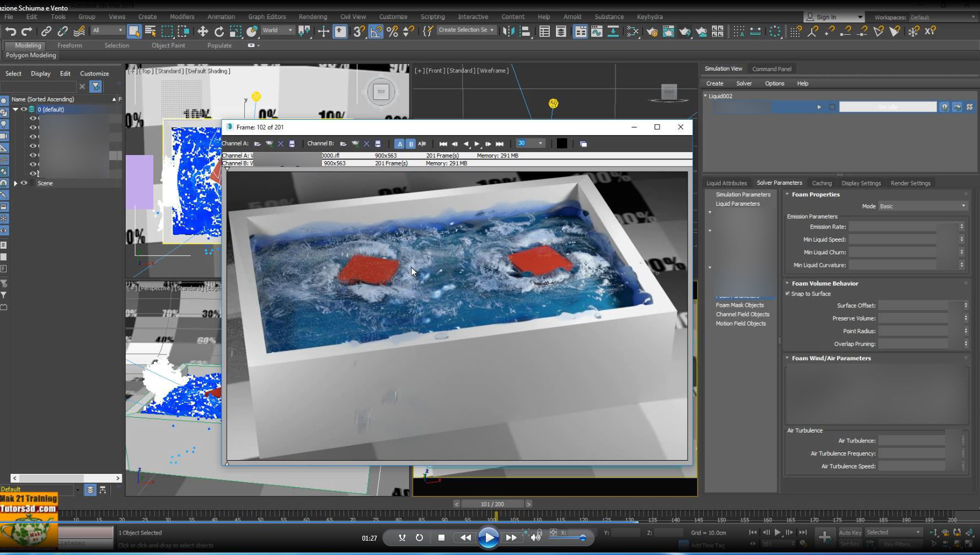Toggle Channel A display button
980x555 pixels.
click(x=400, y=144)
